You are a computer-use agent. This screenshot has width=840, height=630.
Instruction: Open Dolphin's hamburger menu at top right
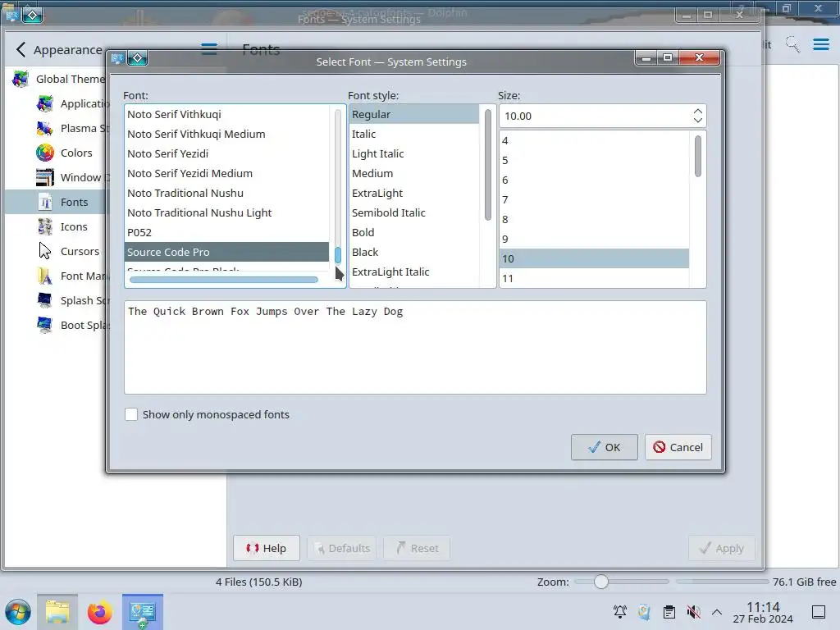pos(820,44)
